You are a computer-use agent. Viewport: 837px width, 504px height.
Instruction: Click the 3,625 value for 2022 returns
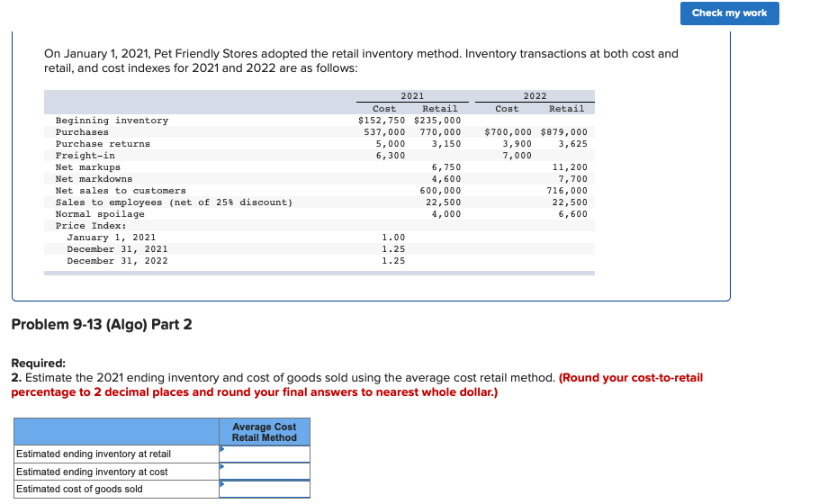pos(572,144)
